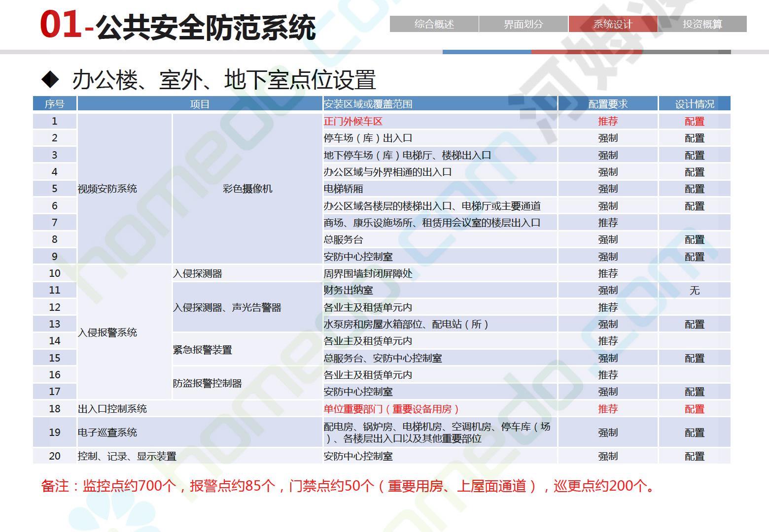The image size is (769, 532).
Task: Click the 无 value in row 11
Action: [x=695, y=290]
